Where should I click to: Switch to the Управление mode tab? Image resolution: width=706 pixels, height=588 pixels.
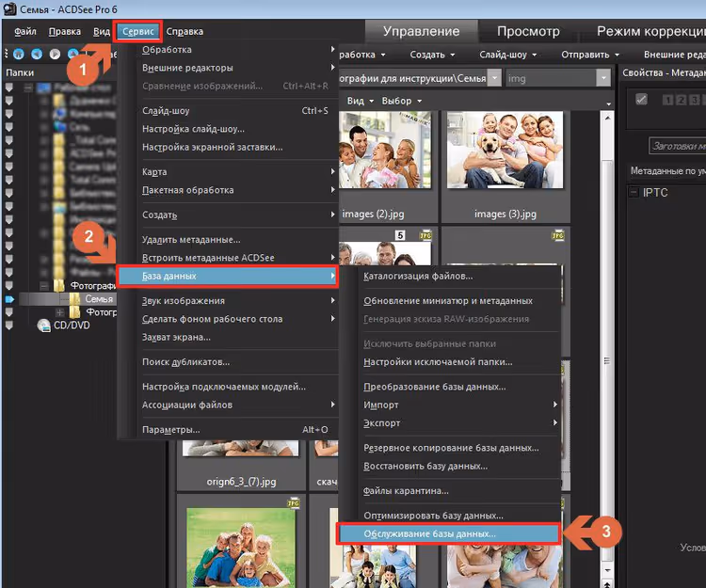tap(421, 31)
